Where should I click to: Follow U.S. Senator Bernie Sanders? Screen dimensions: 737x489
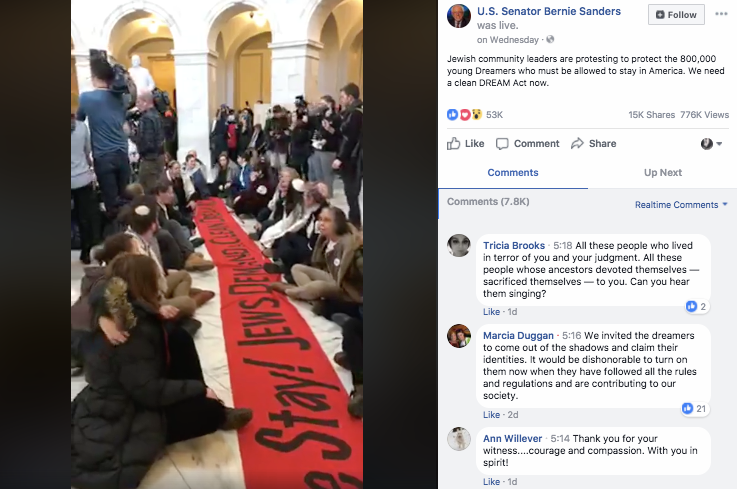point(676,15)
